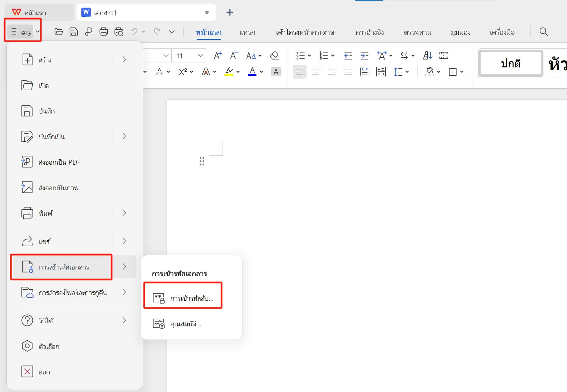Screen dimensions: 567x392
Task: Click the clear formatting eraser icon
Action: click(x=274, y=55)
